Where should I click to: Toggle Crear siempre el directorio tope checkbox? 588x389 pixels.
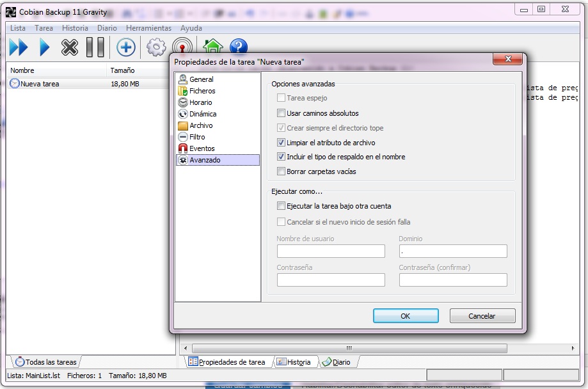[x=281, y=127]
